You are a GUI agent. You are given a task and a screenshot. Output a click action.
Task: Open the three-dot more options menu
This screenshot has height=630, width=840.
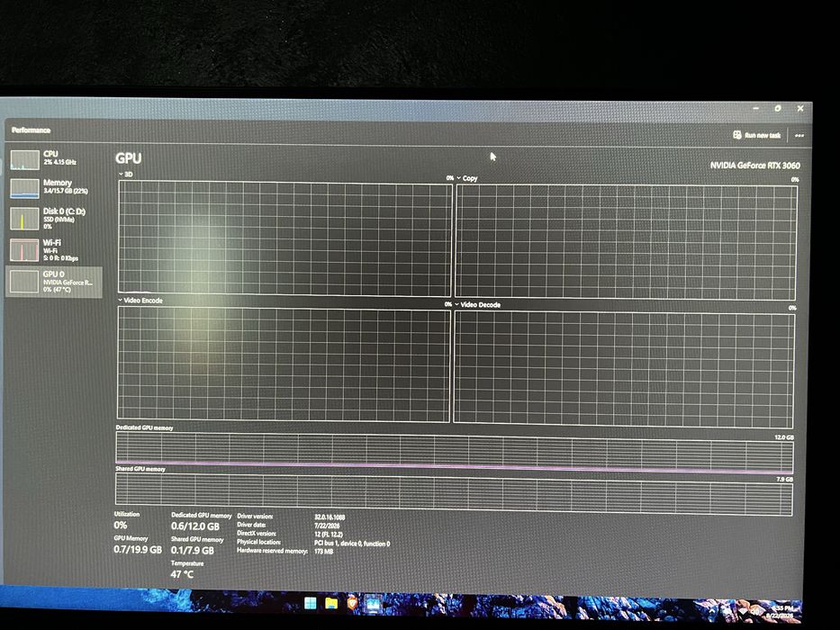pyautogui.click(x=799, y=136)
